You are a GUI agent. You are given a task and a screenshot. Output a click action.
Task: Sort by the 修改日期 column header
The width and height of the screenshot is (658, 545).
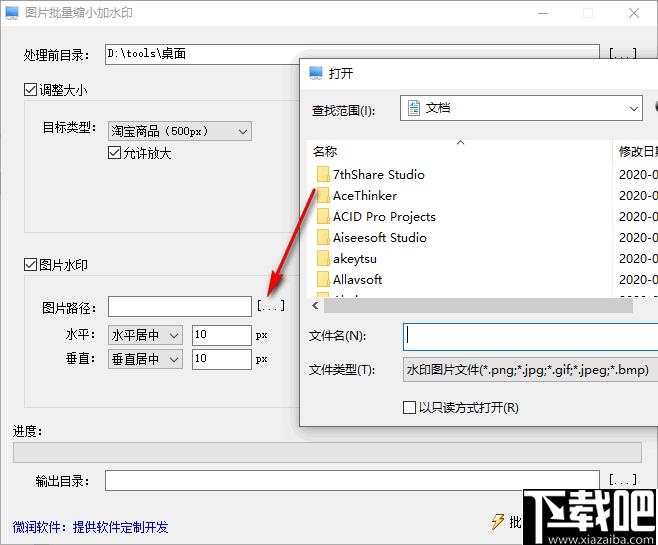636,151
